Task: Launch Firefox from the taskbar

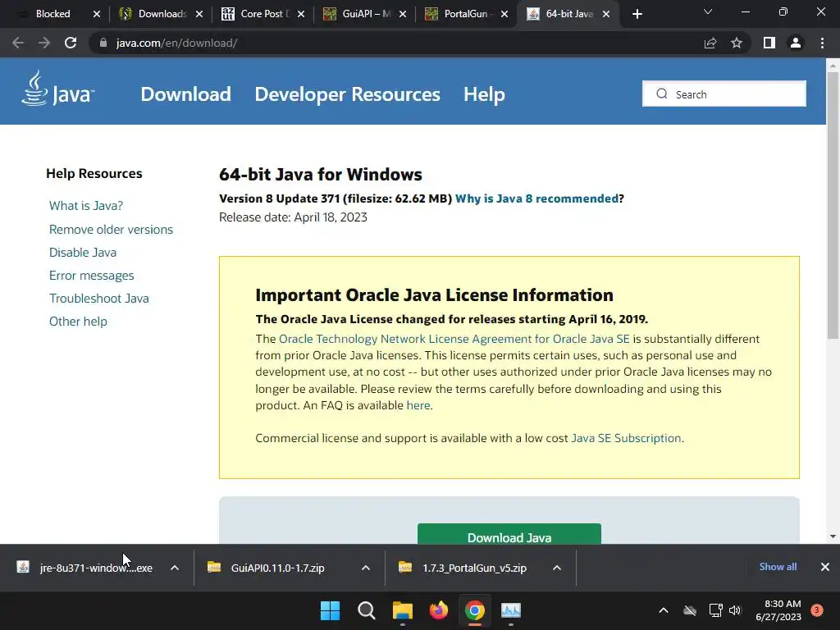Action: [439, 610]
